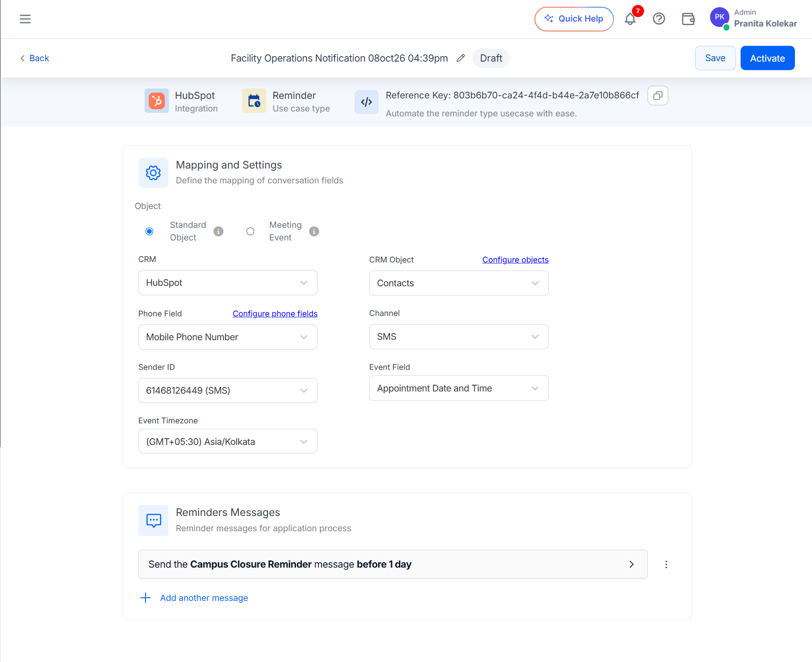Click the Reminders Messages chat icon
Image resolution: width=812 pixels, height=662 pixels.
(153, 520)
